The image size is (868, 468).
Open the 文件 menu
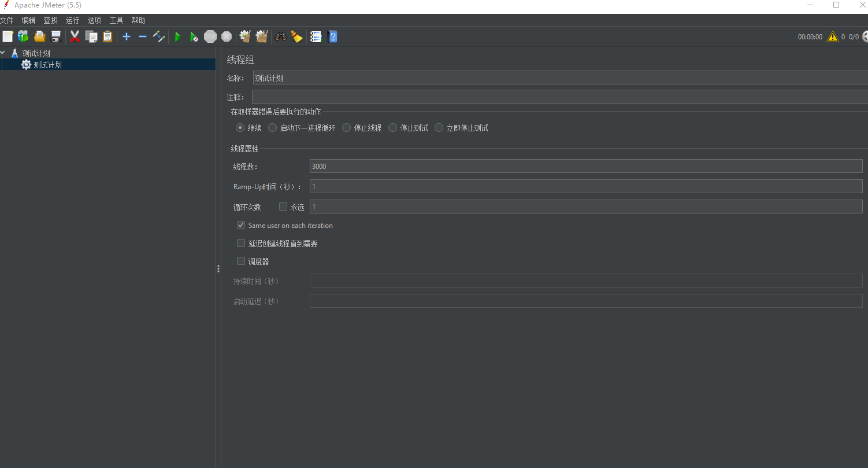pyautogui.click(x=7, y=20)
